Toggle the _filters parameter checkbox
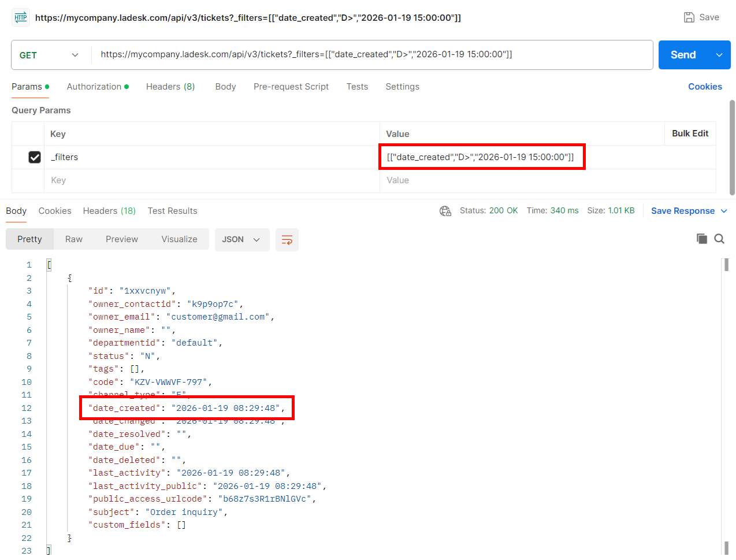The image size is (736, 560). 35,157
